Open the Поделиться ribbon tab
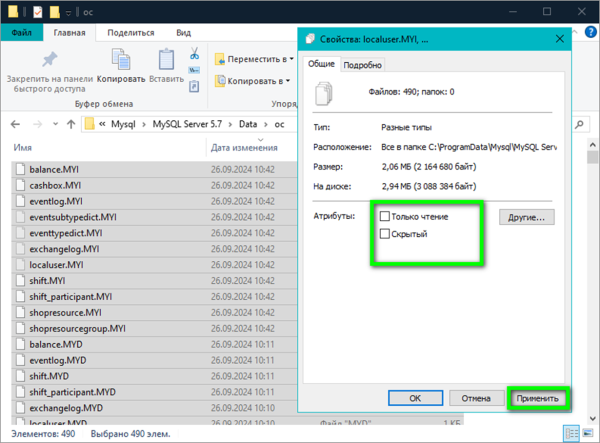Screen dimensions: 600x443 click(129, 32)
